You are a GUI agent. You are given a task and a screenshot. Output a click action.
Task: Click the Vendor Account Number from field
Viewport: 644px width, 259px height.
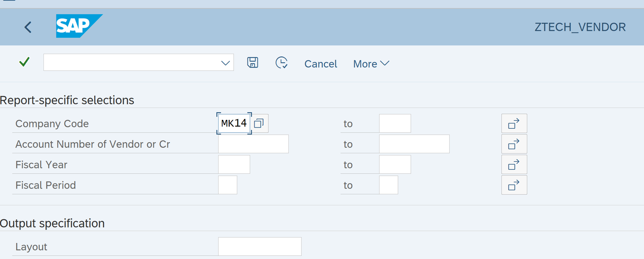(253, 144)
